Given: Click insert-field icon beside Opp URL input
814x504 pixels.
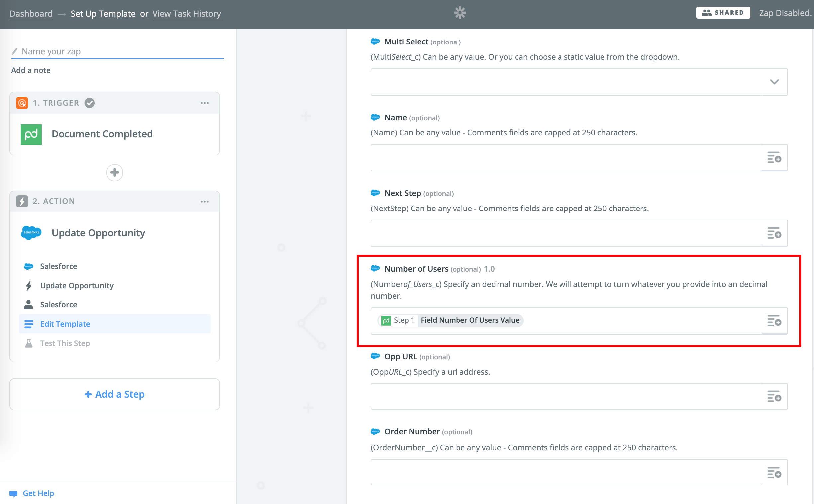Looking at the screenshot, I should (774, 397).
